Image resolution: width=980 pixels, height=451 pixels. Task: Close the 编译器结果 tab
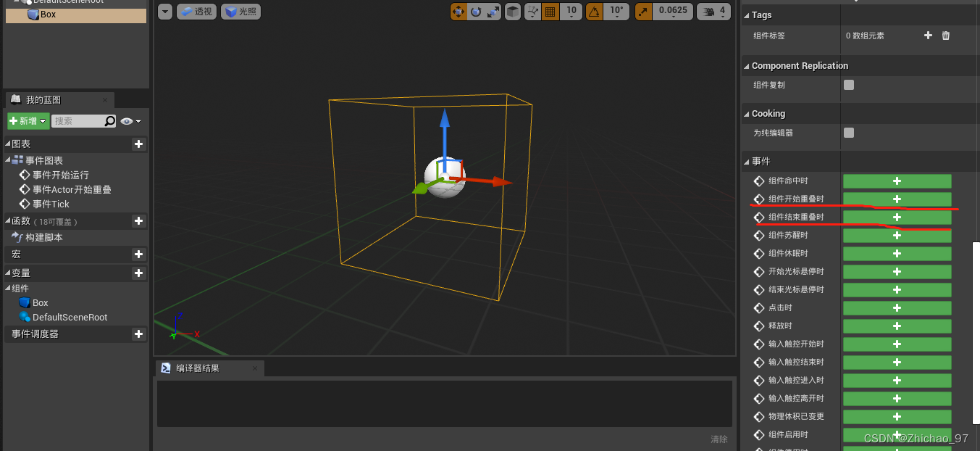point(254,368)
